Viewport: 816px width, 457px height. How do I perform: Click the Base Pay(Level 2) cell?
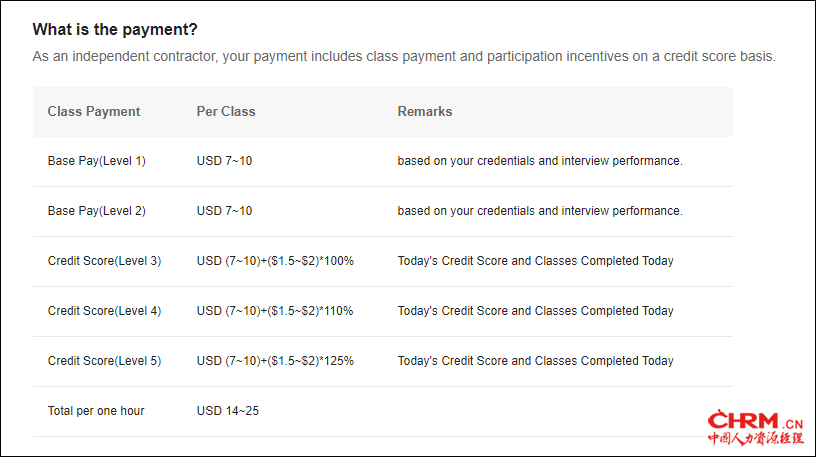click(97, 211)
